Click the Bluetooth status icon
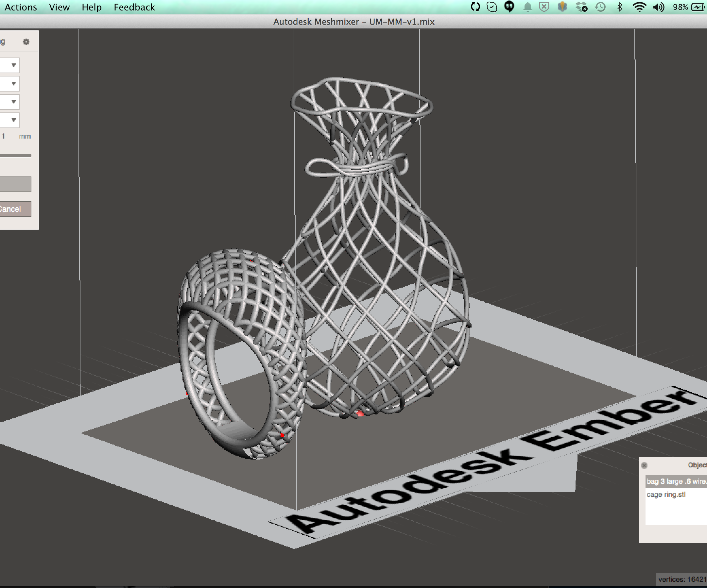Screen dimensions: 707x588 tap(619, 7)
